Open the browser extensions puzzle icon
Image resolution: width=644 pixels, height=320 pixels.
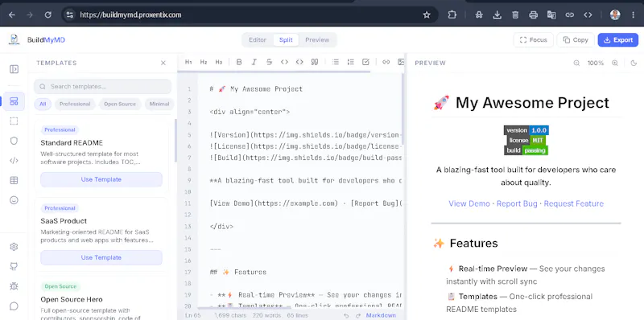click(x=452, y=14)
